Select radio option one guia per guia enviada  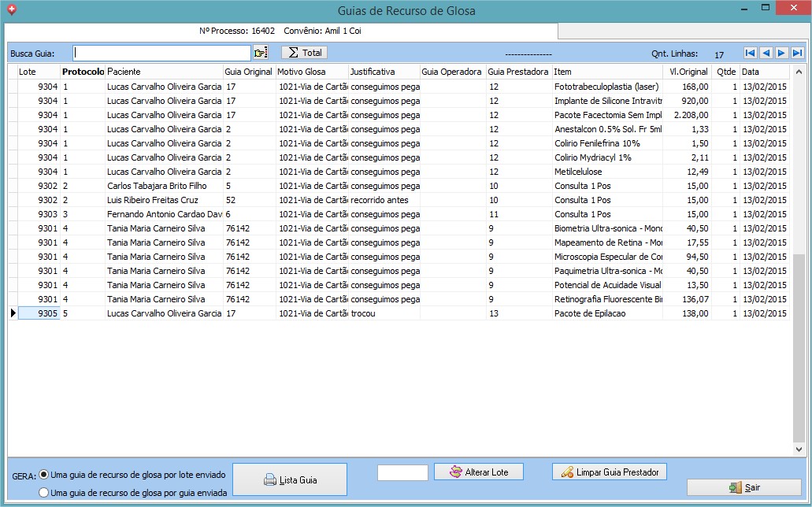44,493
